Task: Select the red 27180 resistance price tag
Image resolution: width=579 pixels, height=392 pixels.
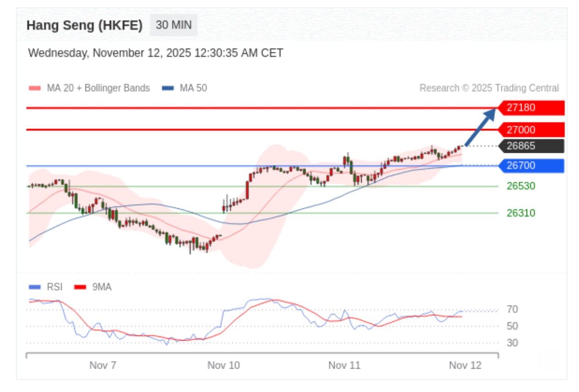Action: (531, 108)
